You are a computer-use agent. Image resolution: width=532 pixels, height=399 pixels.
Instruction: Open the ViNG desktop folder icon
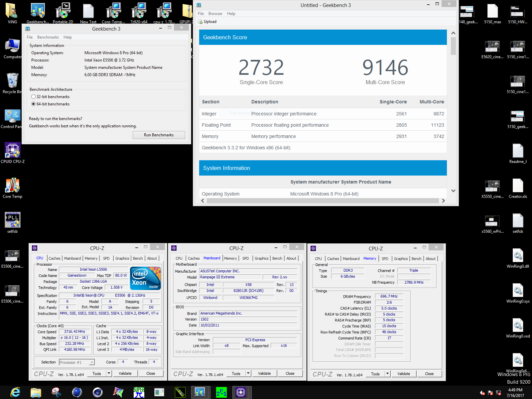pyautogui.click(x=12, y=13)
